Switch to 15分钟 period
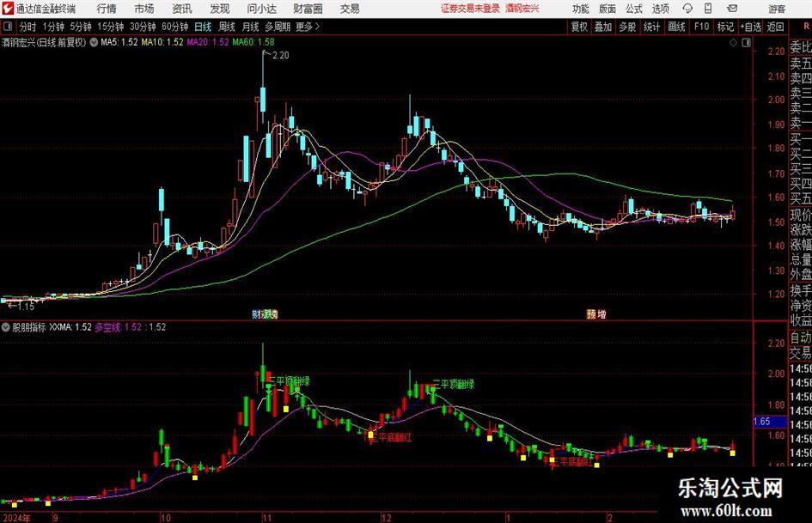Viewport: 812px width, 523px height. (110, 27)
